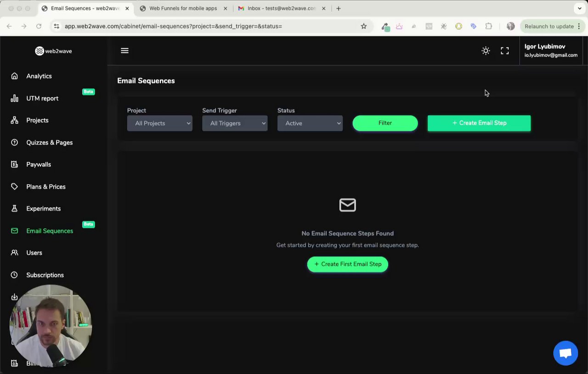Click Create First Email Step button

[x=348, y=264]
